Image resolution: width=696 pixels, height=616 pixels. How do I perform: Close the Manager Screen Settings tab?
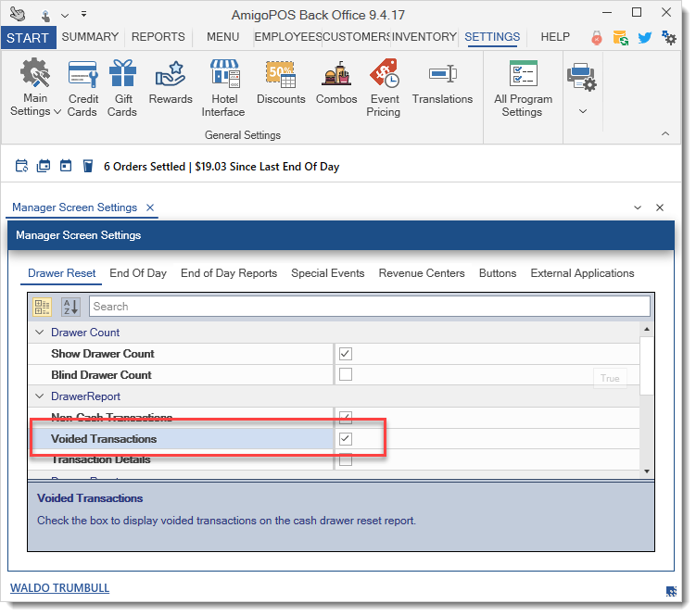coord(150,208)
